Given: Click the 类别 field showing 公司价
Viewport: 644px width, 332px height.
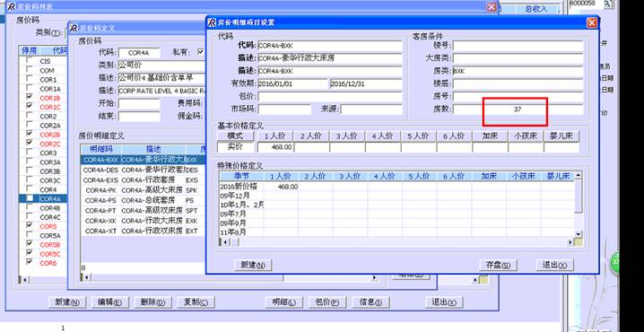Looking at the screenshot, I should coord(162,66).
